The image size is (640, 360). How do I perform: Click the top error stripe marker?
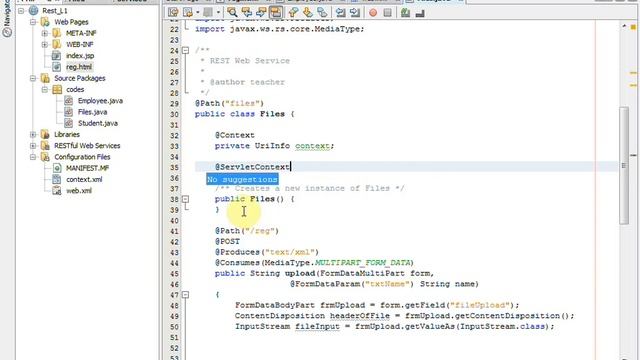(x=633, y=27)
